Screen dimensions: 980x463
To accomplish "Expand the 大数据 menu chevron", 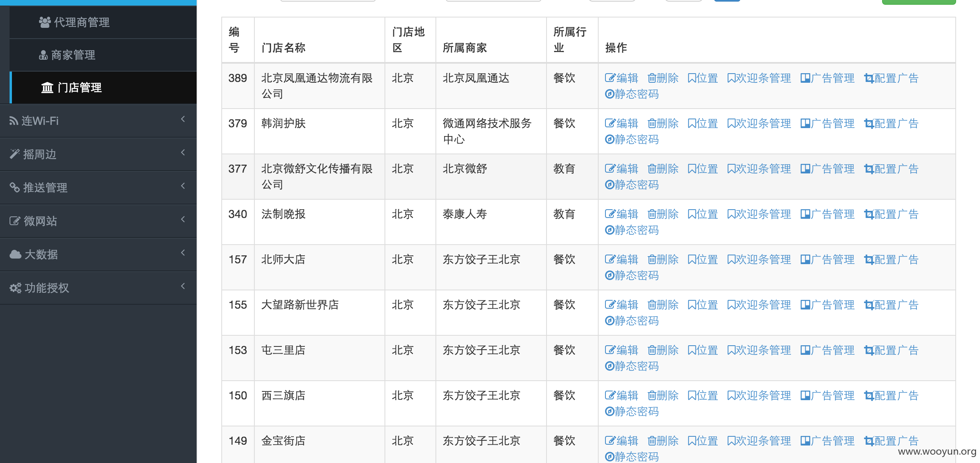I will tap(183, 253).
